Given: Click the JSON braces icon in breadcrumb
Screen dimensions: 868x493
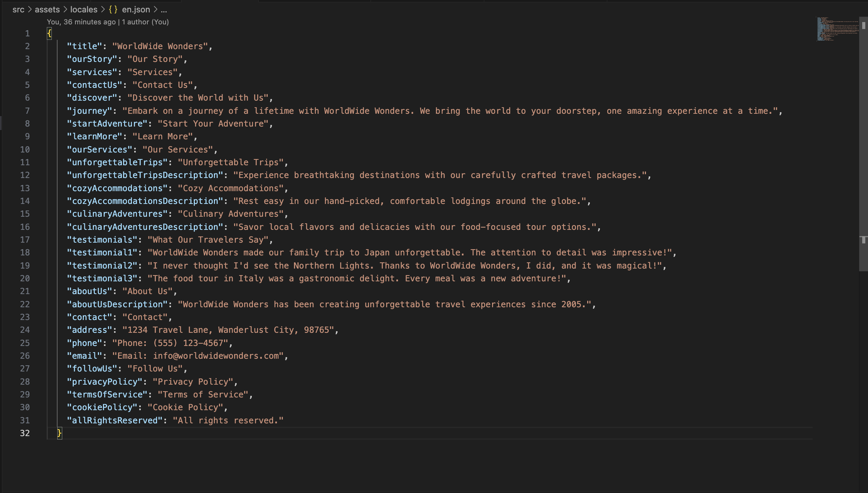Looking at the screenshot, I should click(113, 9).
